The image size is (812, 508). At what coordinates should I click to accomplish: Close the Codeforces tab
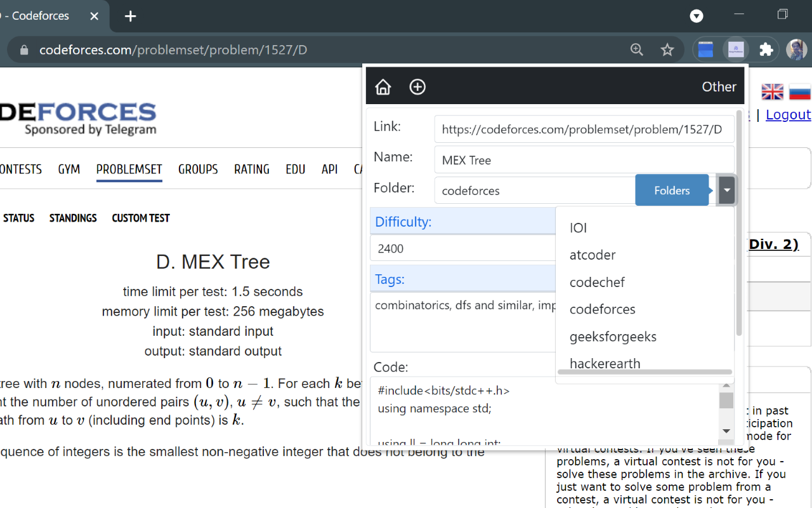pyautogui.click(x=94, y=17)
